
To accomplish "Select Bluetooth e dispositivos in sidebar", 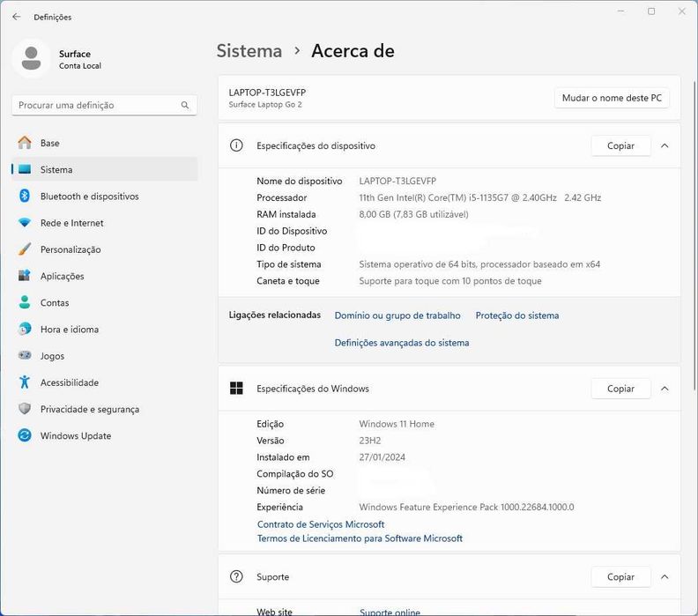I will [105, 196].
